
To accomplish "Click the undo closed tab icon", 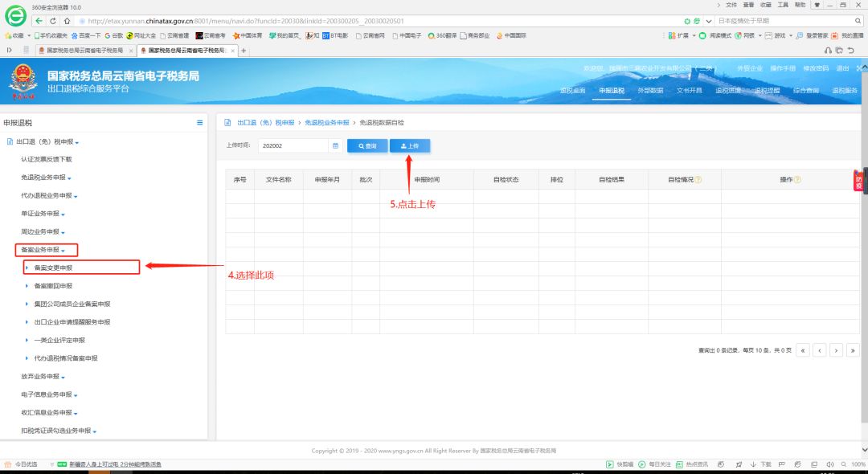I will pos(851,51).
